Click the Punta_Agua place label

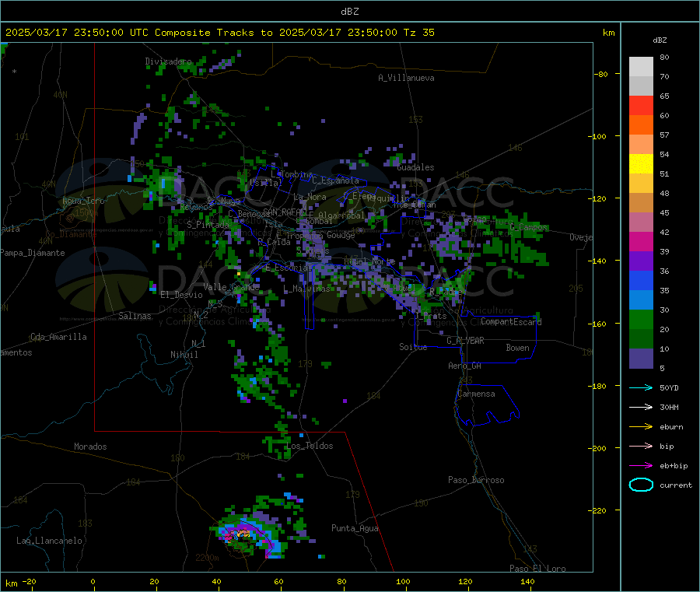click(355, 529)
